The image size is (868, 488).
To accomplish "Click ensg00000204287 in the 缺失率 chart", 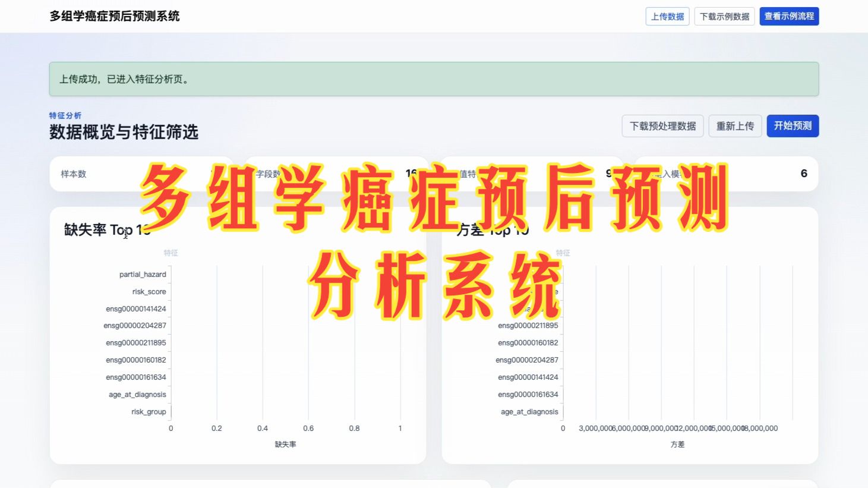I will coord(135,326).
